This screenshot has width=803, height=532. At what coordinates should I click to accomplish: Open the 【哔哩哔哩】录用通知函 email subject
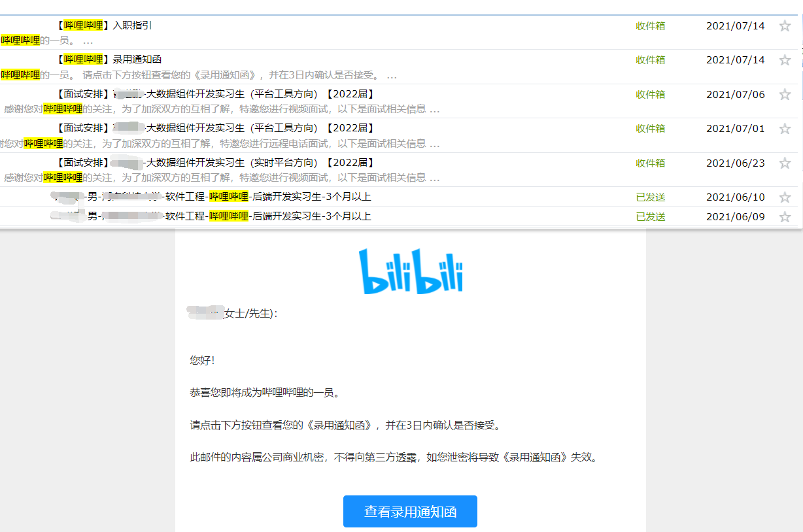109,59
